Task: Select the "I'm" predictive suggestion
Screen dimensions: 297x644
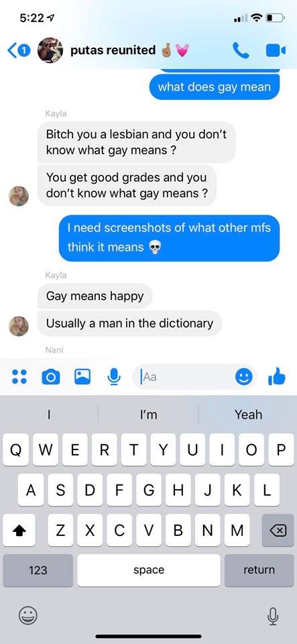Action: tap(149, 415)
